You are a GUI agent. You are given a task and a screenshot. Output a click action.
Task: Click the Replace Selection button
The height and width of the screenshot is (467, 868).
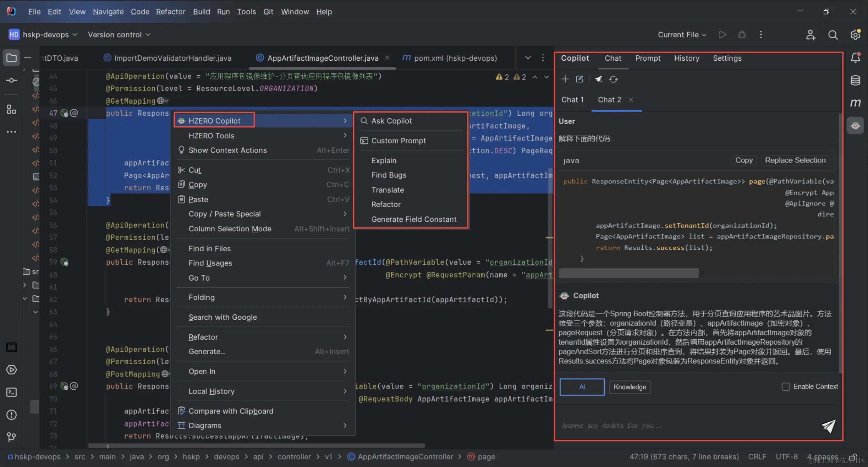tap(795, 160)
